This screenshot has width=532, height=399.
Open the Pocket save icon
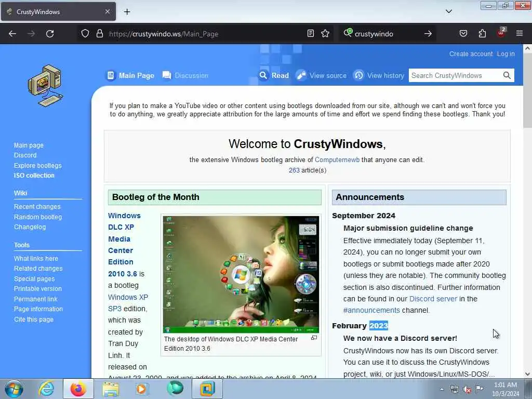point(463,33)
